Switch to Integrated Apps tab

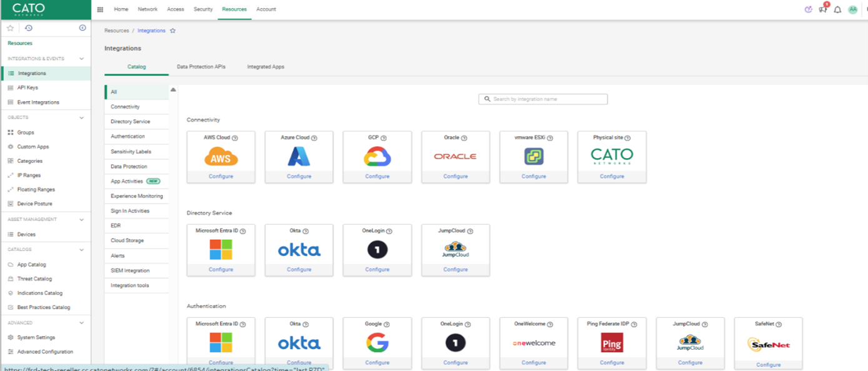tap(266, 66)
